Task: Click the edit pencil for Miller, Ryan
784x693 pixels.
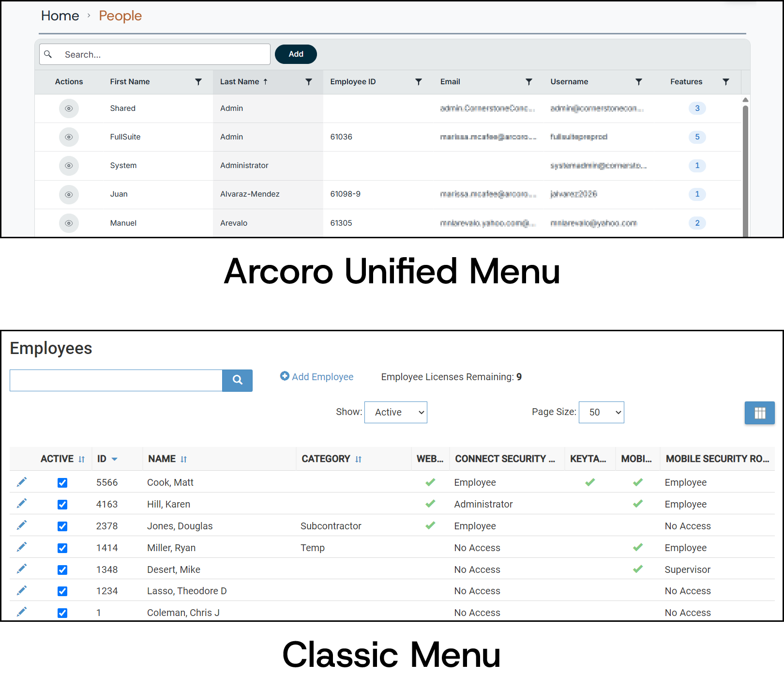Action: 22,547
